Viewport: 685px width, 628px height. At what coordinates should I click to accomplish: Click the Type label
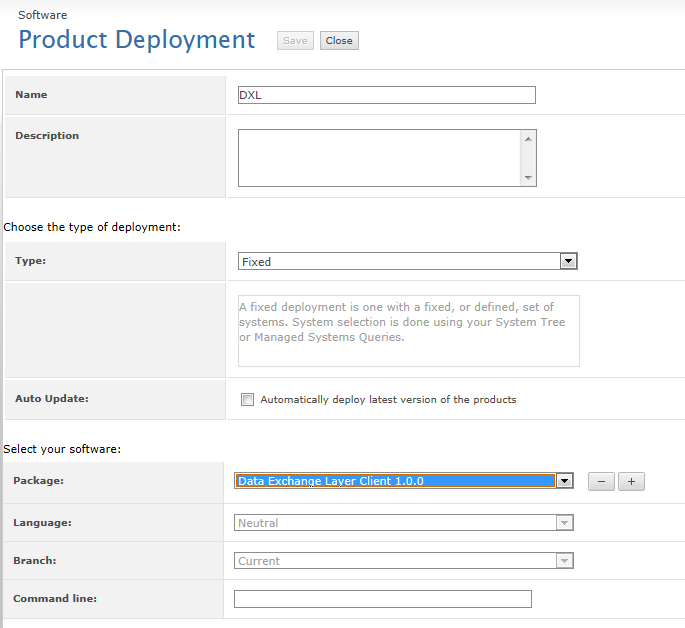[x=31, y=261]
